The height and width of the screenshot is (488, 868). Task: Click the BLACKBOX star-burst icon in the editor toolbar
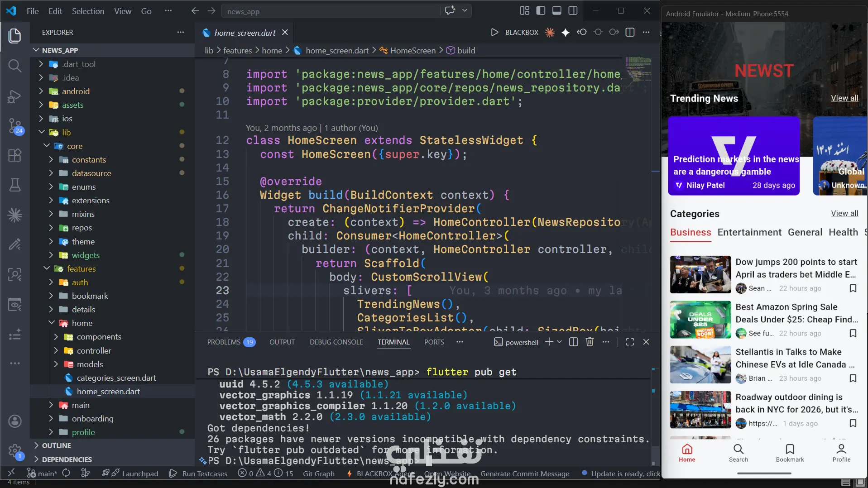(x=550, y=32)
